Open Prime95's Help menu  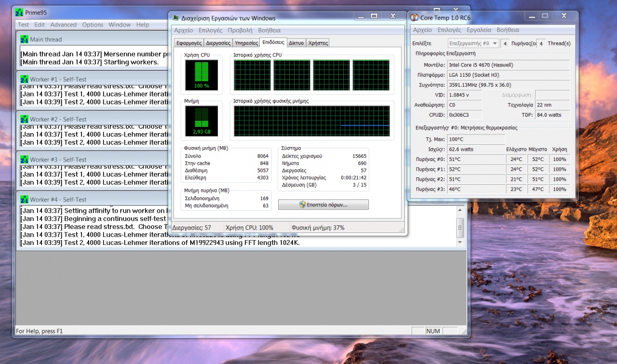(x=143, y=25)
